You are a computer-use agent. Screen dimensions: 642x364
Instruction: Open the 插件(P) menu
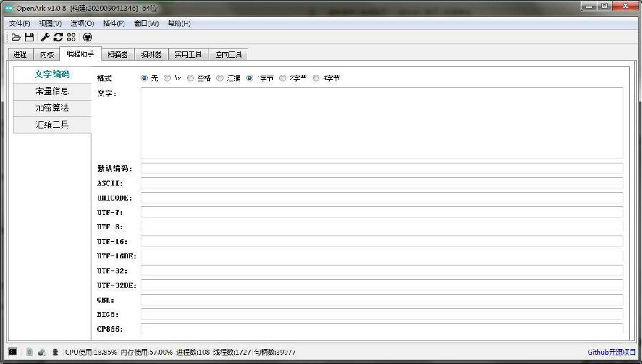(x=114, y=24)
